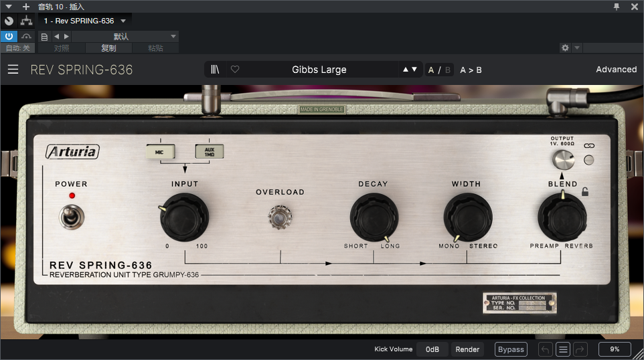Screen dimensions: 644x360
Task: Open the host menu triangle at top left
Action: 9,7
